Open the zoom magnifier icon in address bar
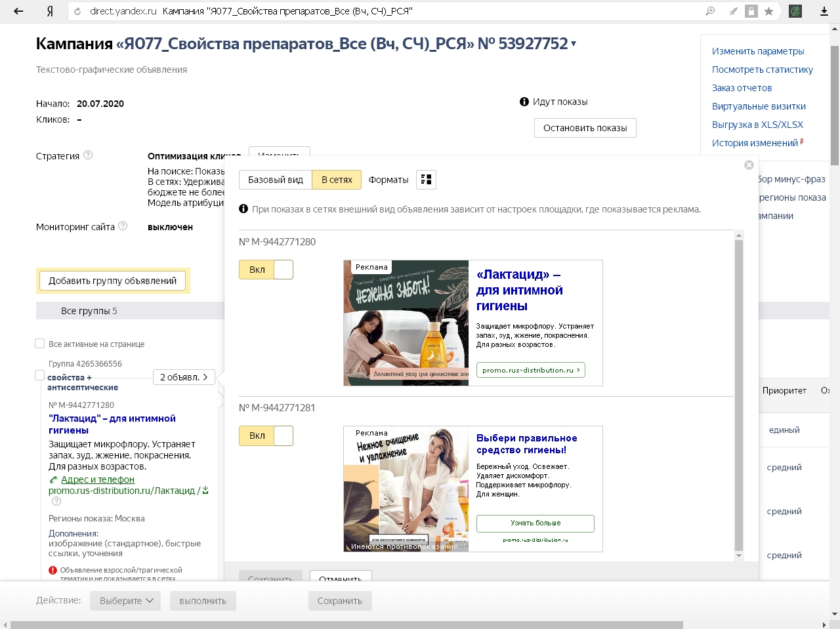The width and height of the screenshot is (840, 629). [710, 11]
